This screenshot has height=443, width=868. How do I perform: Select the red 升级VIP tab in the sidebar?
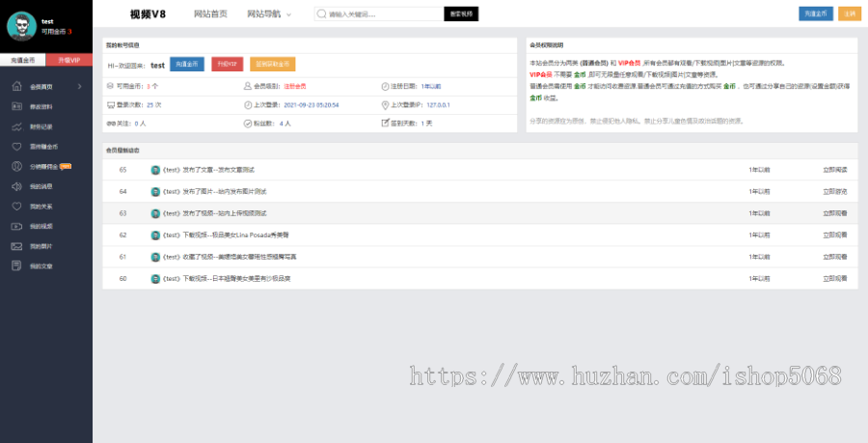point(69,60)
